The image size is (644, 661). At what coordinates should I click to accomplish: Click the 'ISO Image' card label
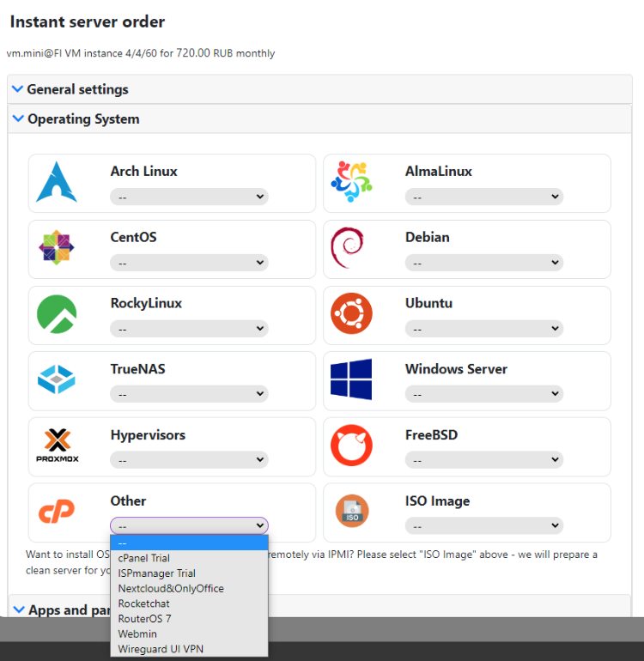437,500
